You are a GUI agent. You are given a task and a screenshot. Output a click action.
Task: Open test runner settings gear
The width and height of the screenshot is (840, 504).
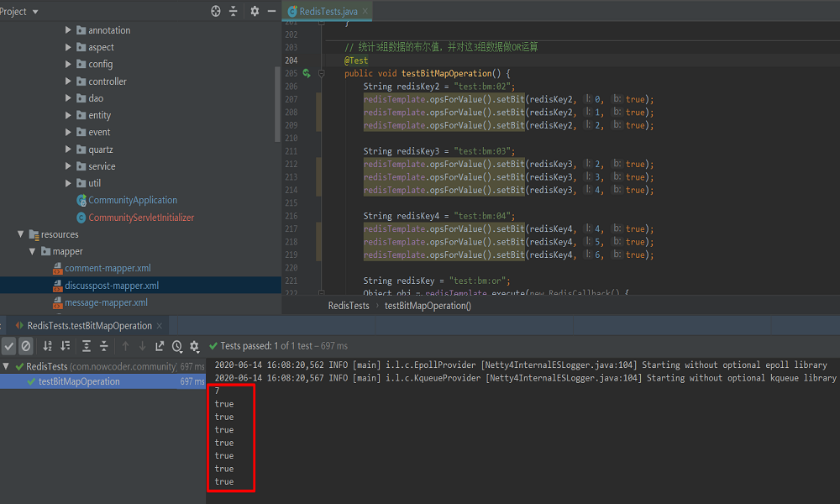point(195,347)
